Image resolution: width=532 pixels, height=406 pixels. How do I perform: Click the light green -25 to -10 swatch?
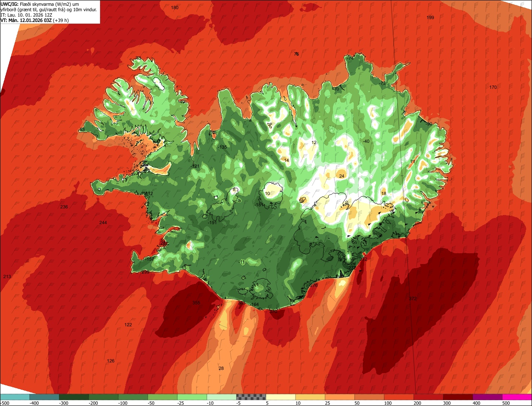(192, 396)
